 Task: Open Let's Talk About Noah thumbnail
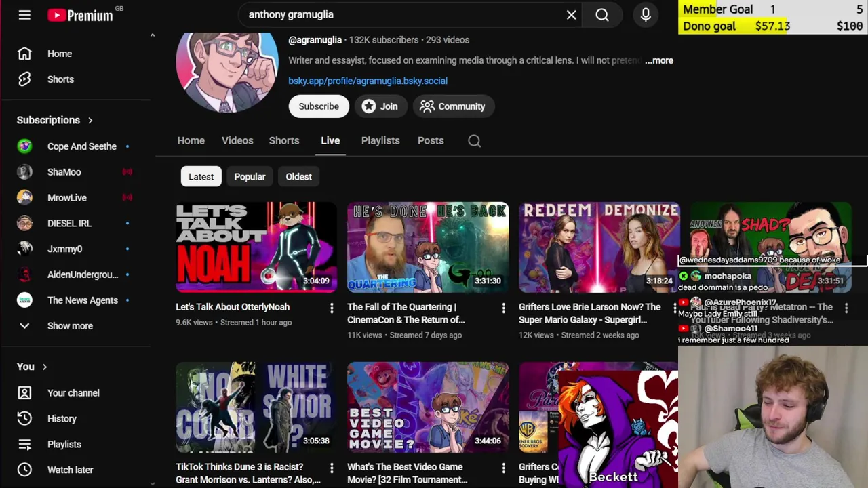(256, 247)
